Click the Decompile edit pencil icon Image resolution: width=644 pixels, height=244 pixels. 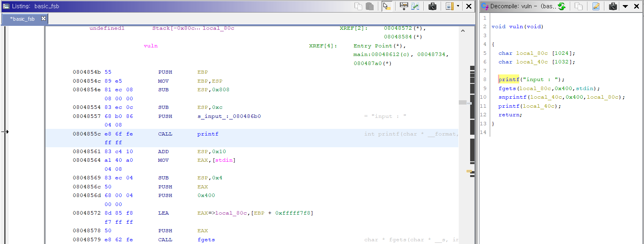pyautogui.click(x=596, y=6)
